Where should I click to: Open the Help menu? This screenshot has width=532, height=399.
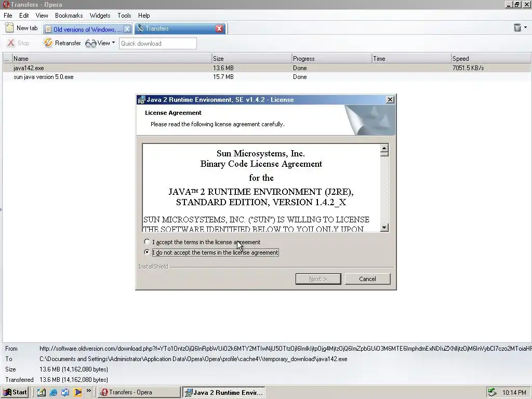(144, 16)
